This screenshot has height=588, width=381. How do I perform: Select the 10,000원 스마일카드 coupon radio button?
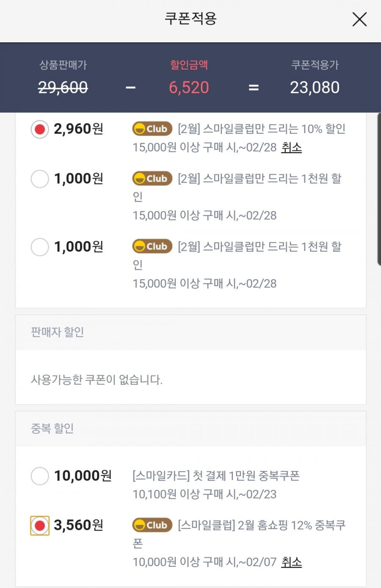pyautogui.click(x=40, y=476)
